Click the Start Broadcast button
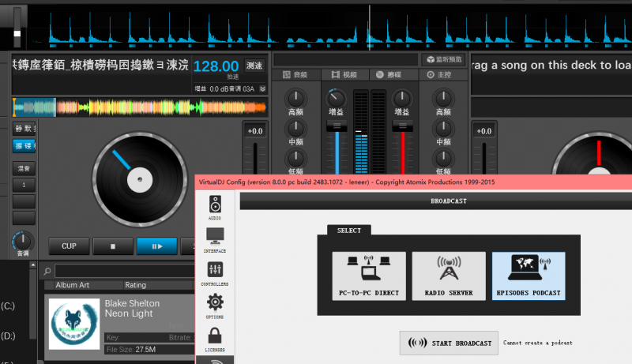Screen dimensions: 632x364 coord(450,343)
